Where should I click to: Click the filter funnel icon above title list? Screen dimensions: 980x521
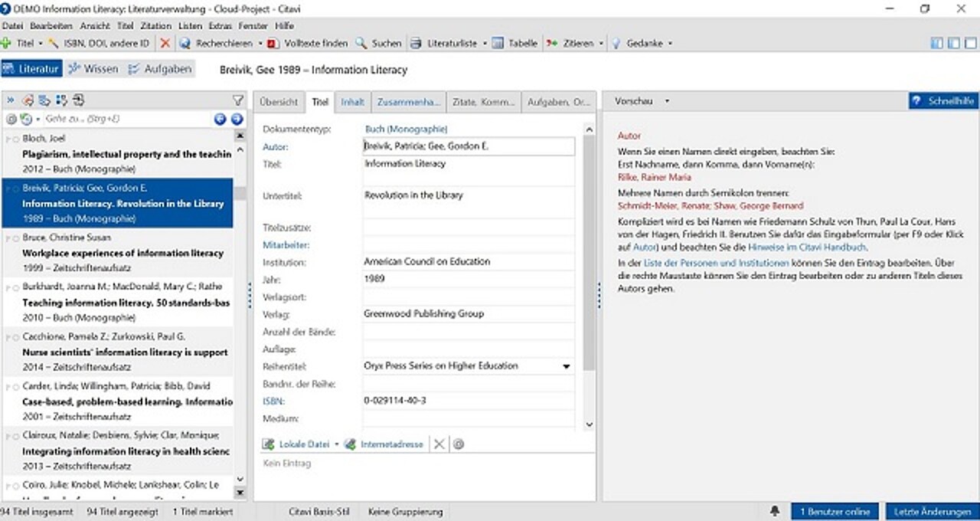tap(237, 100)
